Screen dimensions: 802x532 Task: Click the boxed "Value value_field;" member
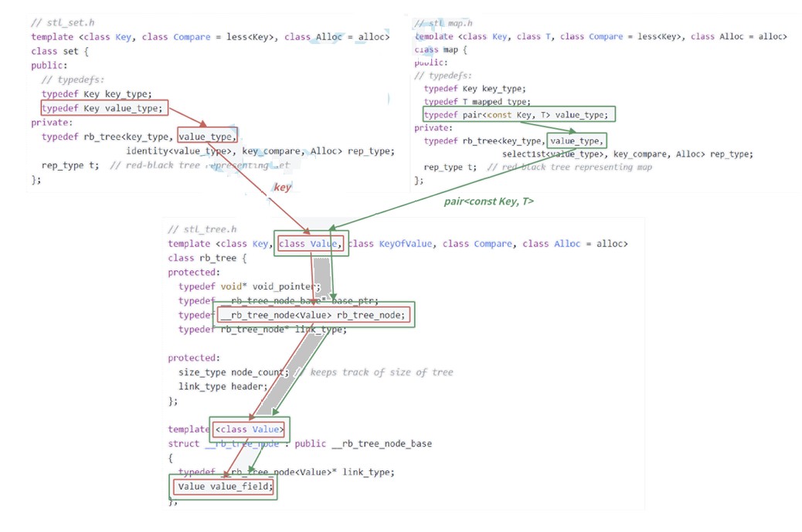pos(223,486)
